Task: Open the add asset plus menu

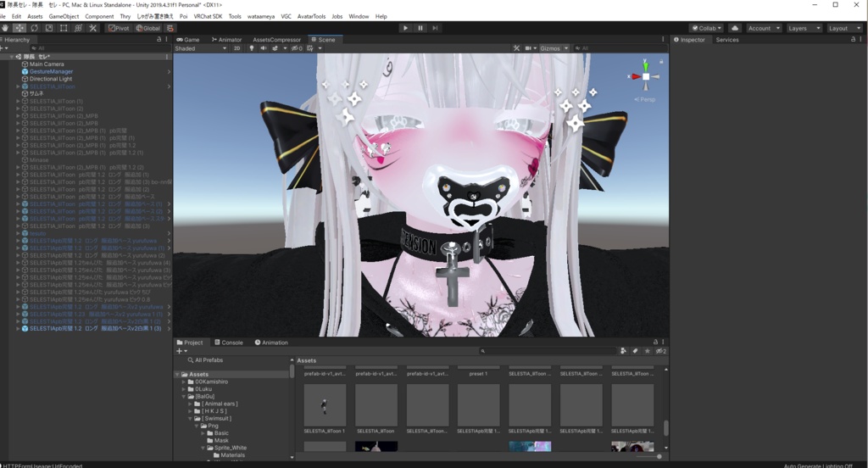Action: 181,351
